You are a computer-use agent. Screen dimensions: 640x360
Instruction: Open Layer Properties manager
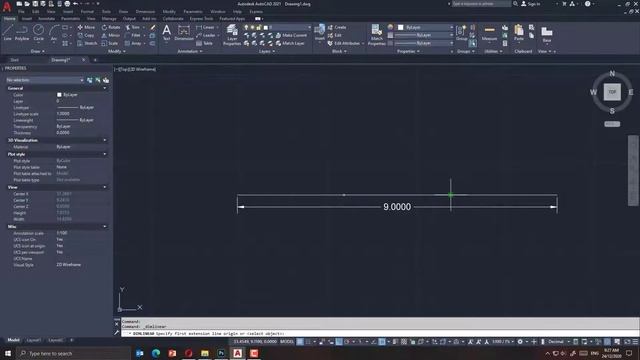point(232,34)
